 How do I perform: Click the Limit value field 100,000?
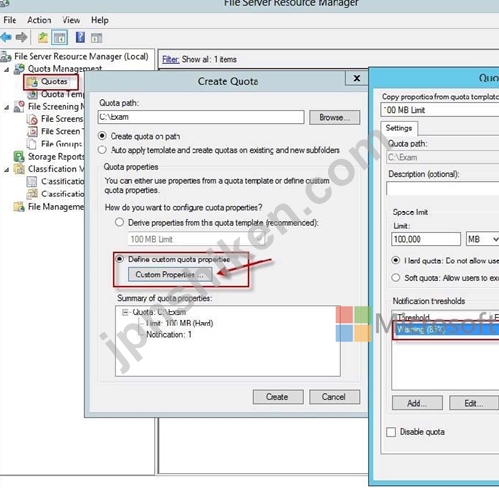click(x=426, y=239)
